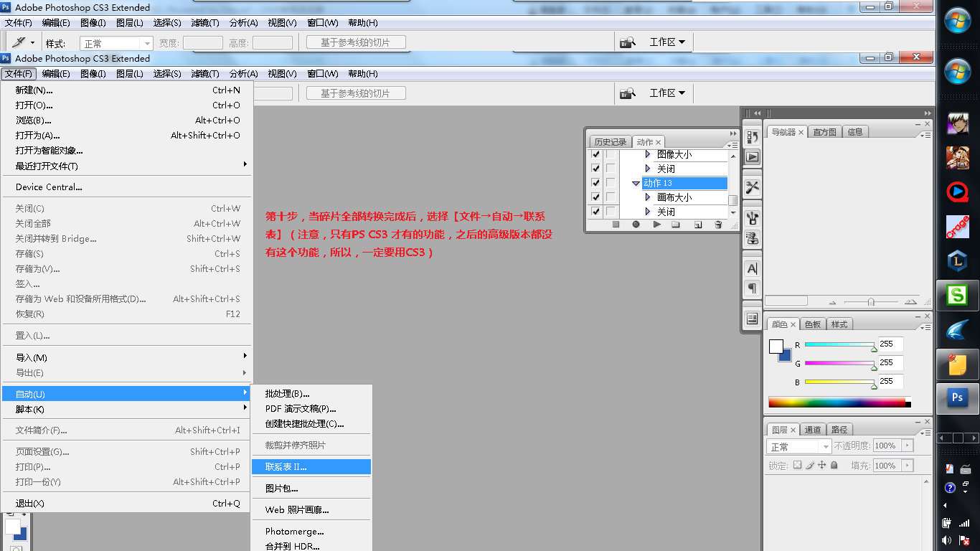Collapse the 动作 13 action triangle
This screenshot has height=551, width=980.
[636, 184]
